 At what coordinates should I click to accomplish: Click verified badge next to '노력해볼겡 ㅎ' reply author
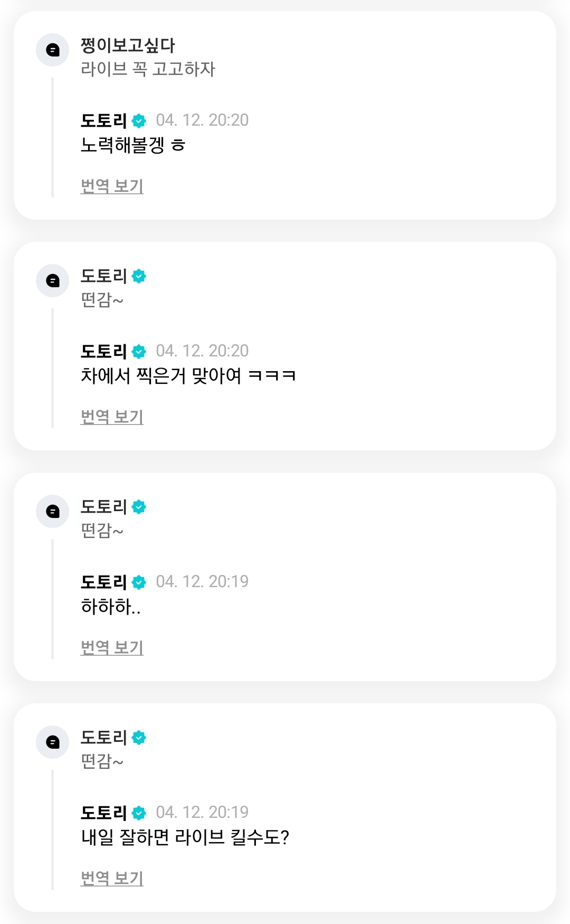click(139, 121)
